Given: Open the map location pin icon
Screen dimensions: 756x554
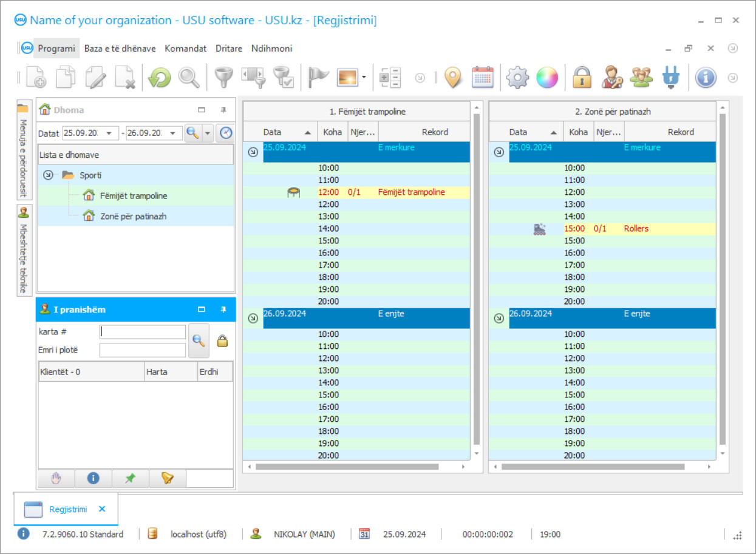Looking at the screenshot, I should (x=453, y=78).
